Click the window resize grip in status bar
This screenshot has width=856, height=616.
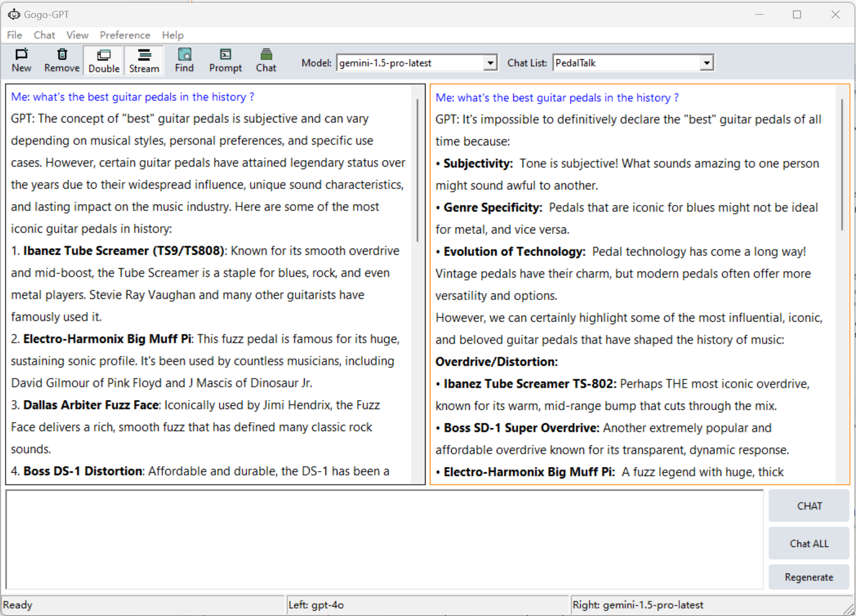coord(848,609)
